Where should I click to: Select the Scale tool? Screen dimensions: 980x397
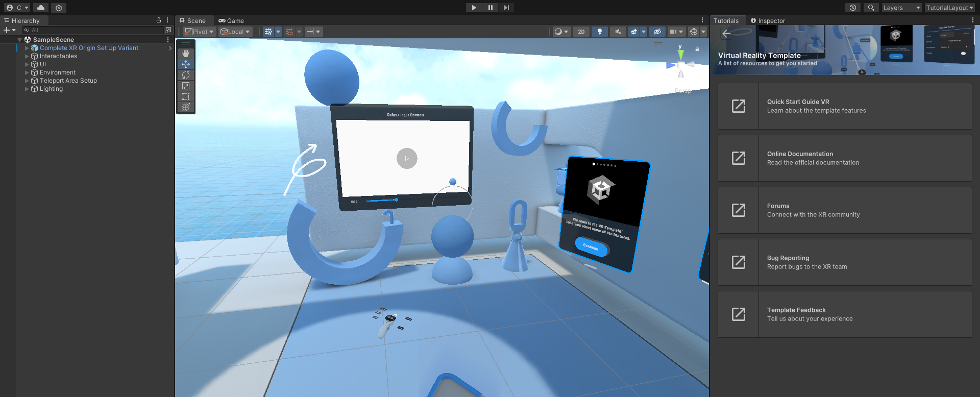click(186, 86)
